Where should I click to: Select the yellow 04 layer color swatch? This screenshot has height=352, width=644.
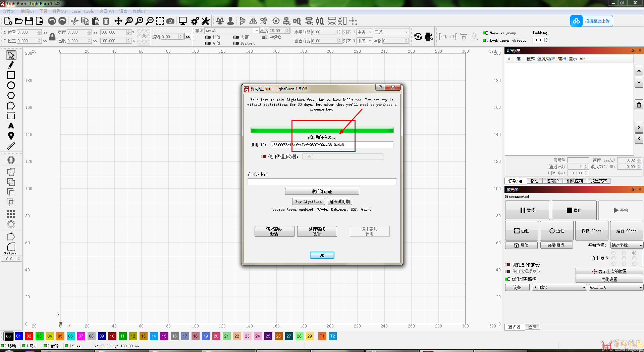click(50, 336)
